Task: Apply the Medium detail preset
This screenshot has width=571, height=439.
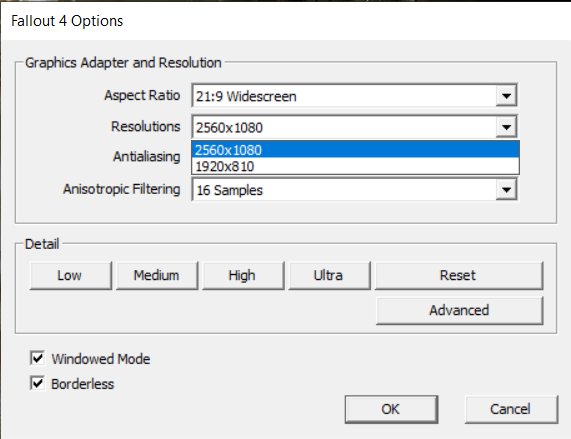Action: tap(157, 276)
